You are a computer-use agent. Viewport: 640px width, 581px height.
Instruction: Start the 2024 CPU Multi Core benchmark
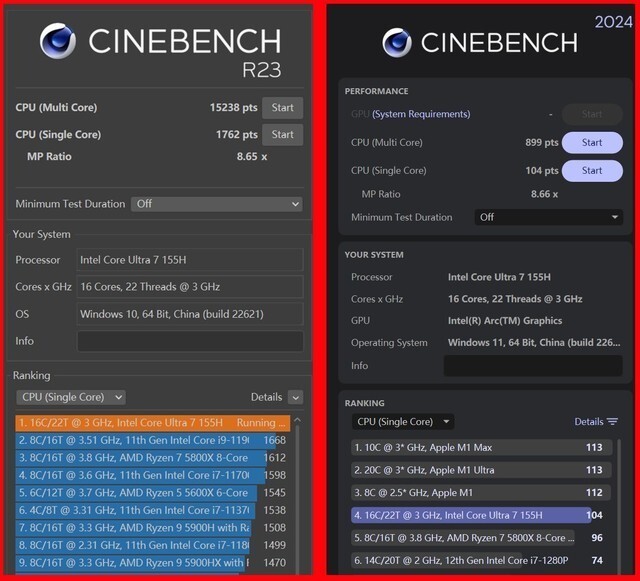[x=592, y=143]
